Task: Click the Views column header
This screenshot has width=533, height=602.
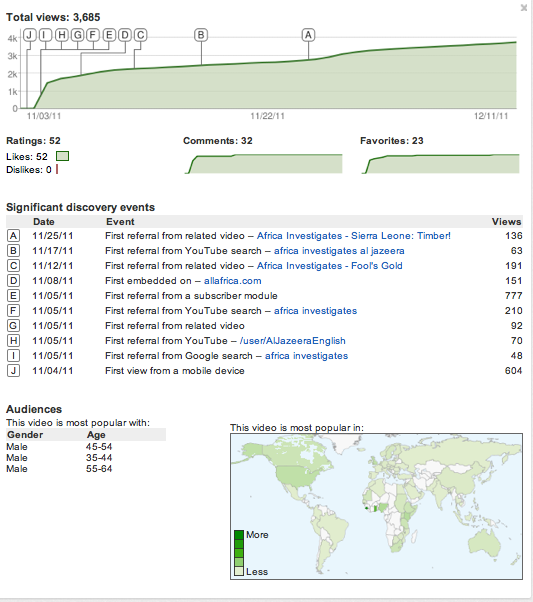Action: [507, 222]
